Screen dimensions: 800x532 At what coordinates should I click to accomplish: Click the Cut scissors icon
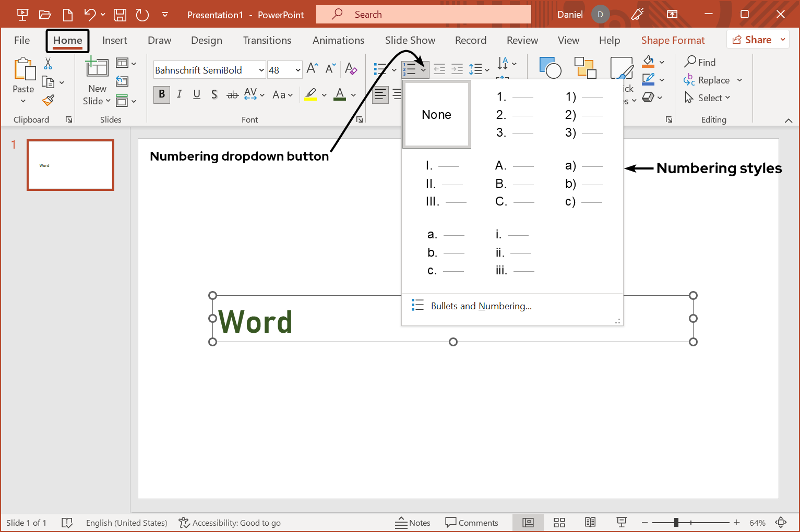(x=48, y=64)
